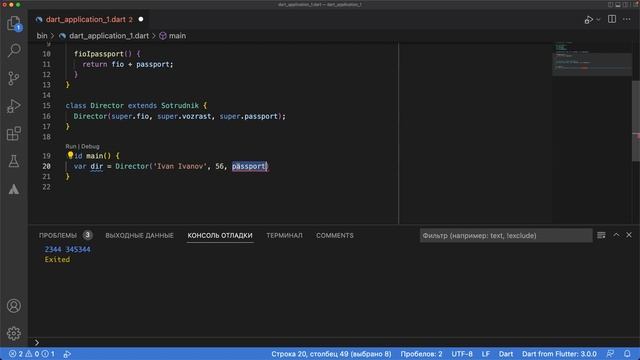The width and height of the screenshot is (640, 360).
Task: Change indentation via Пробелов: 2
Action: click(421, 354)
